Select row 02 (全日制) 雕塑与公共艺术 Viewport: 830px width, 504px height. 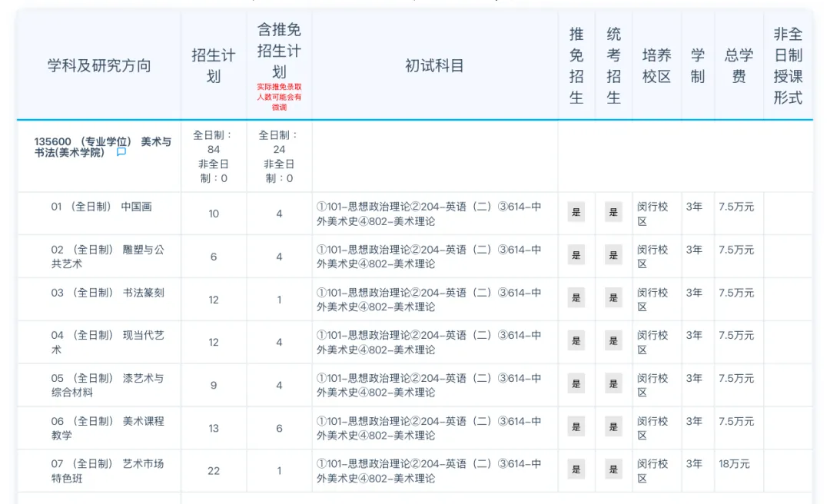click(415, 257)
